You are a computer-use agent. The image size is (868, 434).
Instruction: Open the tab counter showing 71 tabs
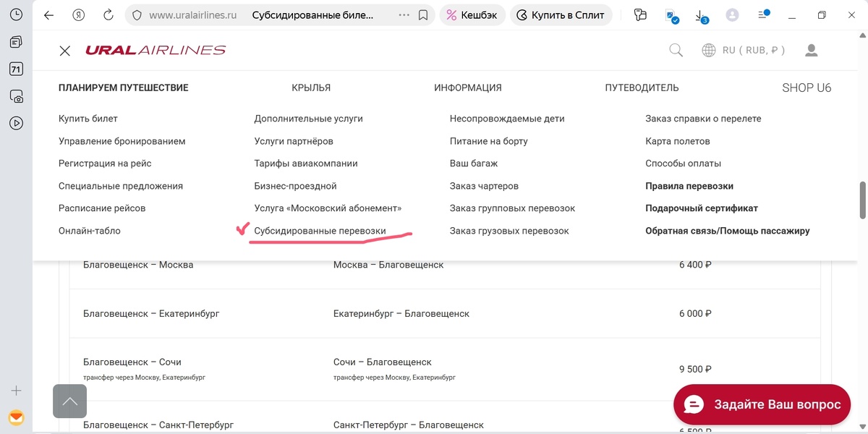16,68
